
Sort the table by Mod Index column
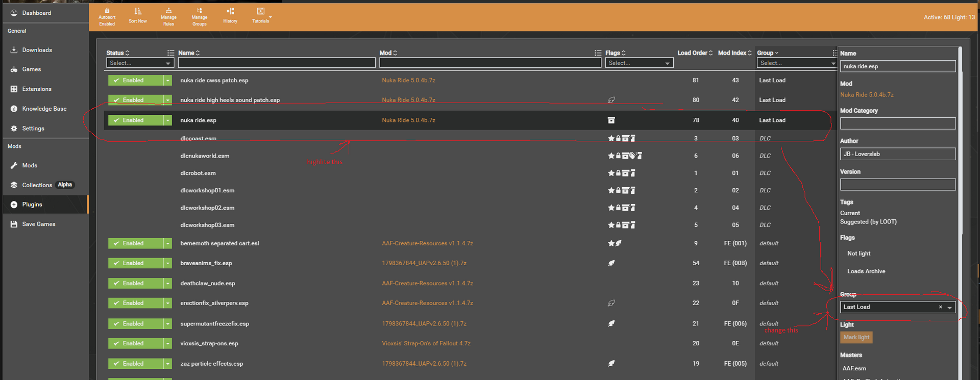point(735,53)
